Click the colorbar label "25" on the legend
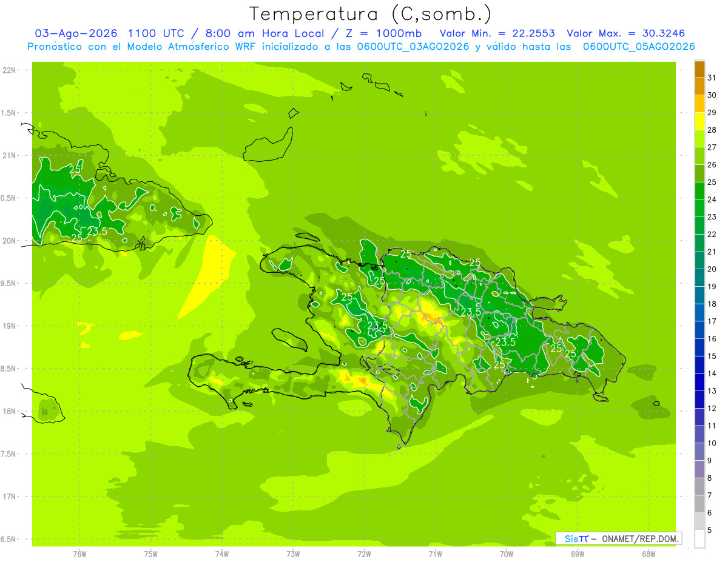The height and width of the screenshot is (562, 728). [712, 182]
